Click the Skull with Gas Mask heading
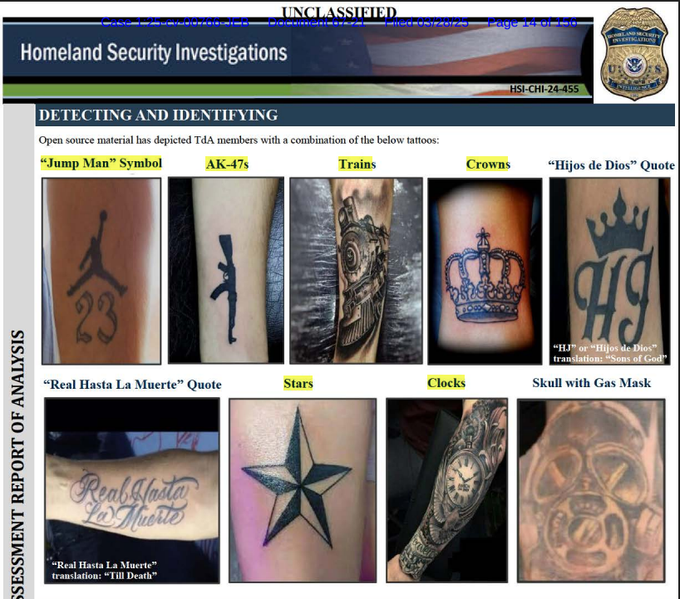 (592, 383)
